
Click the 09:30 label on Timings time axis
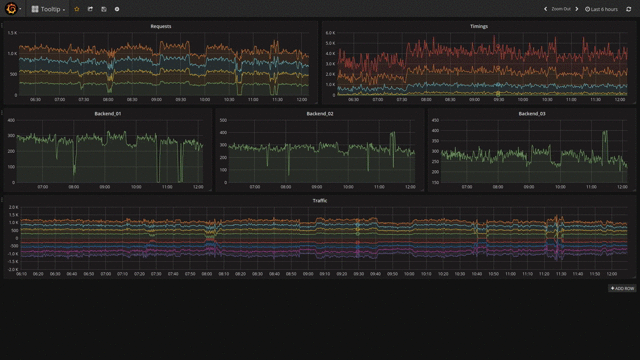click(x=498, y=100)
